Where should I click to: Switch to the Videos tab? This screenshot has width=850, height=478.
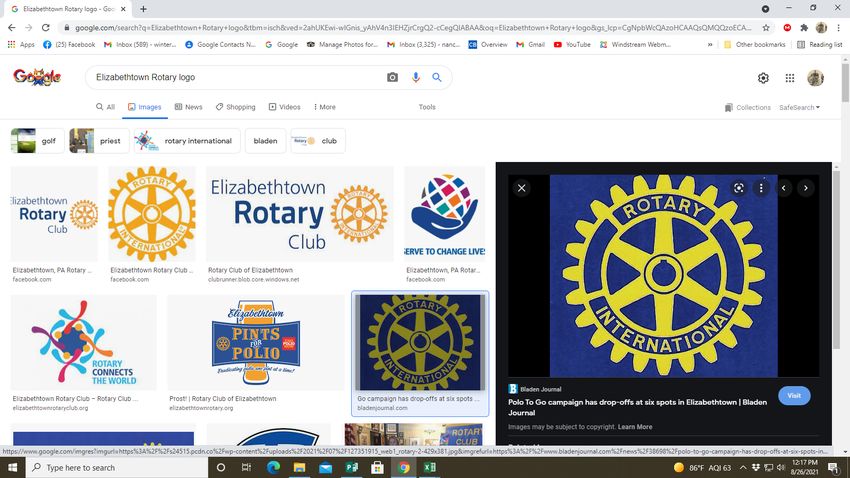pyautogui.click(x=285, y=107)
